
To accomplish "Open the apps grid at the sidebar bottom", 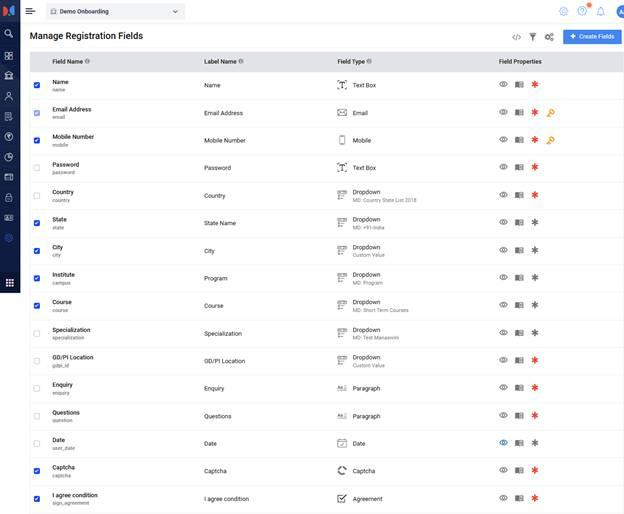I will [10, 283].
